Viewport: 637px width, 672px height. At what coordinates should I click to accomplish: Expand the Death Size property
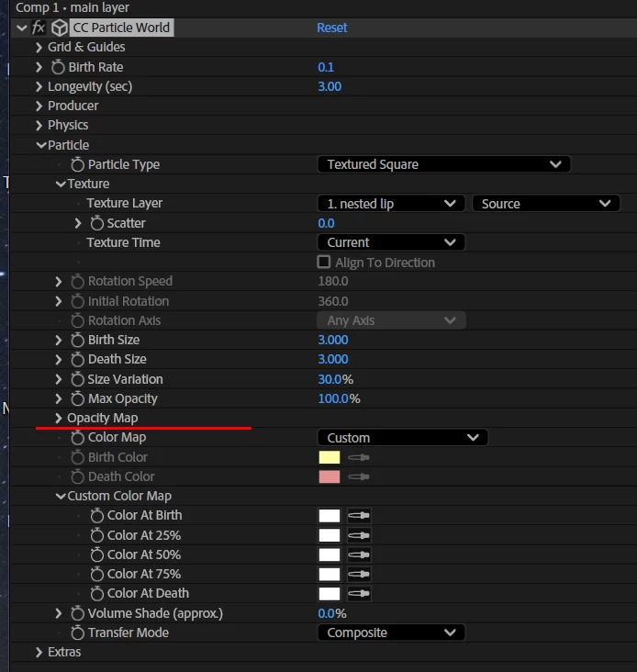click(x=58, y=360)
